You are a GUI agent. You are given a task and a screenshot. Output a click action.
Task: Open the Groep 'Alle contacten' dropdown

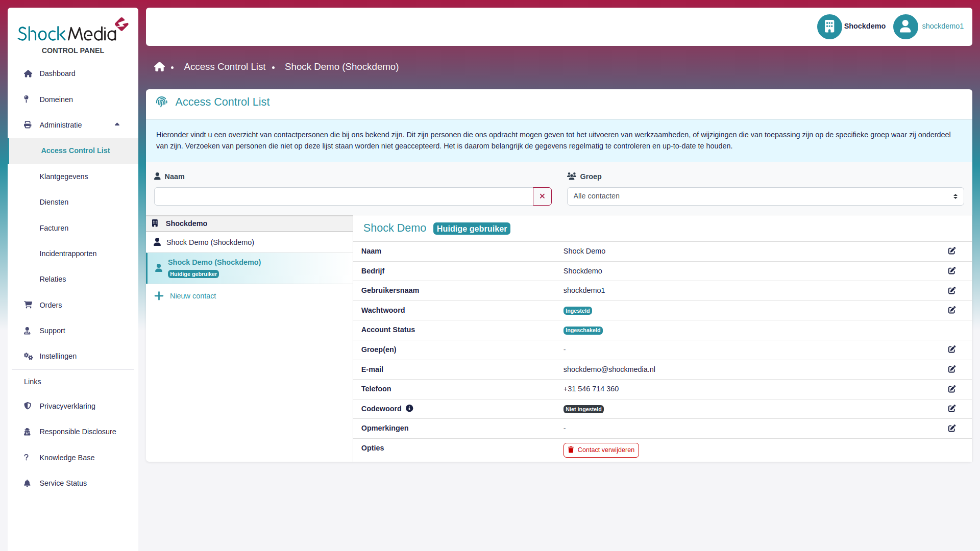[765, 196]
